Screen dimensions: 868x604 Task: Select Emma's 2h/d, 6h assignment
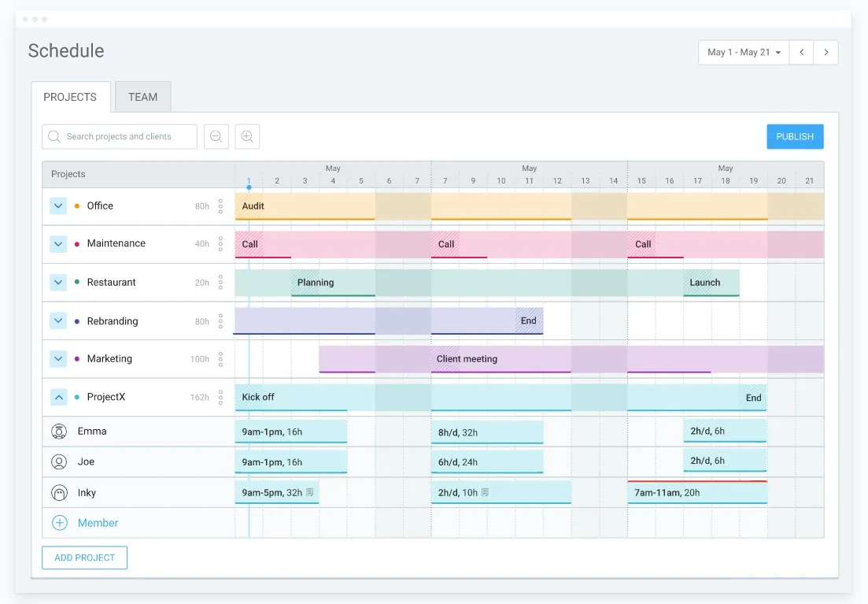click(726, 431)
